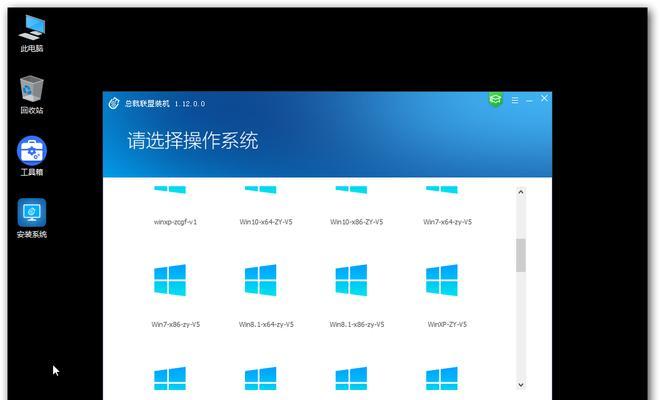Click the Win10-x86-ZY-V5 label

coord(357,222)
